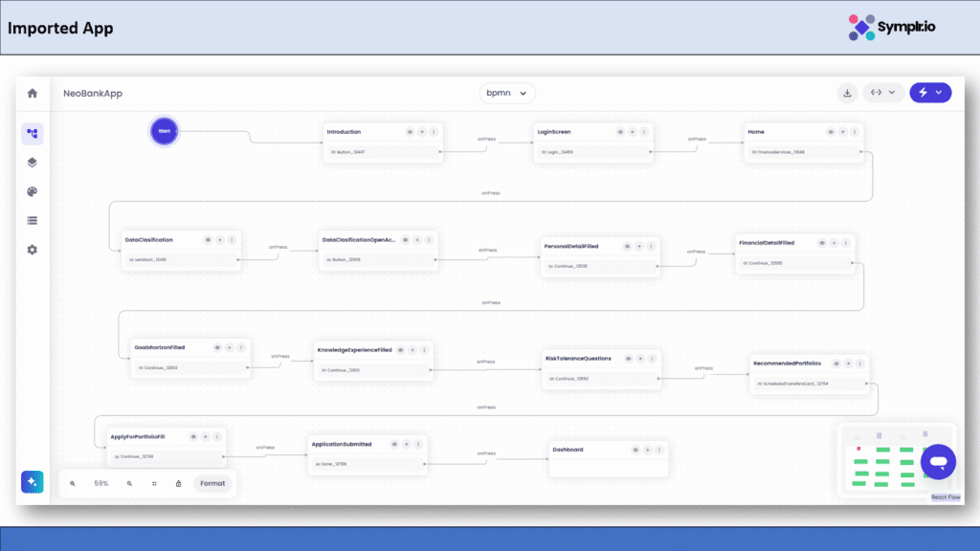This screenshot has height=551, width=980.
Task: Open the settings gear in sidebar
Action: (33, 250)
